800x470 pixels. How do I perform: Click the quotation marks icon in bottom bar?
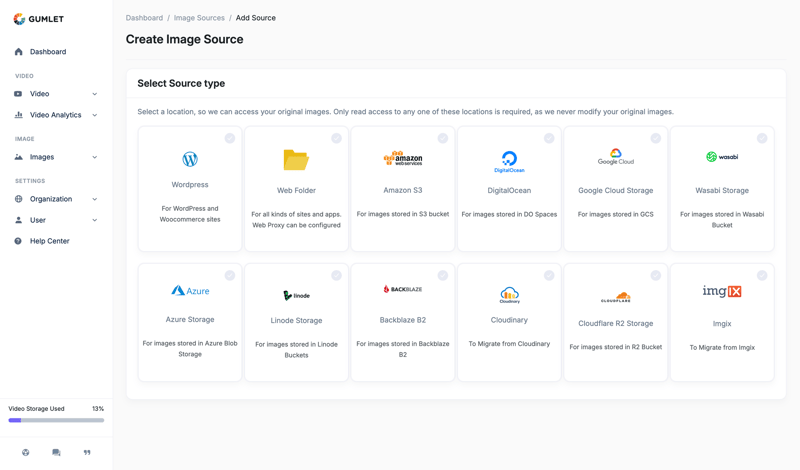tap(87, 452)
